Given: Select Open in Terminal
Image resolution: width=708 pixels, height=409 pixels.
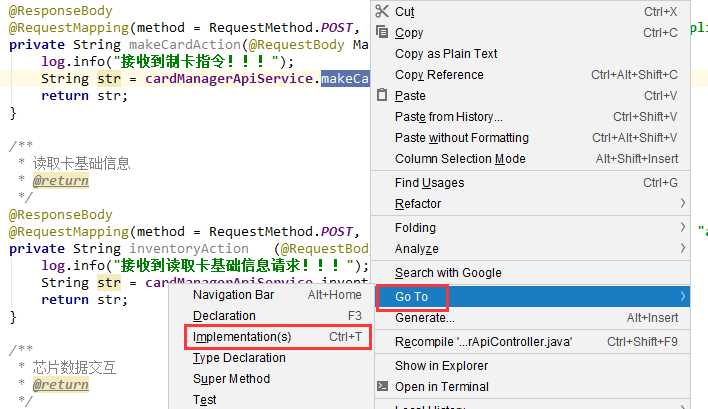Looking at the screenshot, I should (531, 386).
